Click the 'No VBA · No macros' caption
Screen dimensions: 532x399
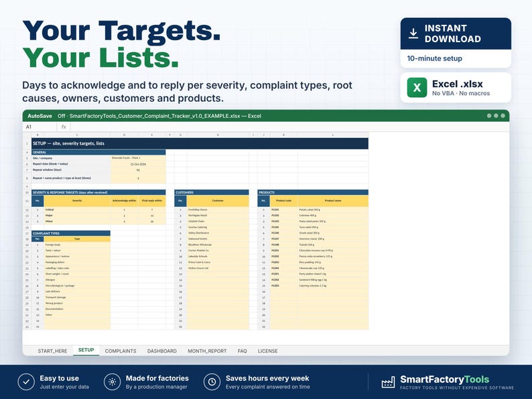[461, 93]
